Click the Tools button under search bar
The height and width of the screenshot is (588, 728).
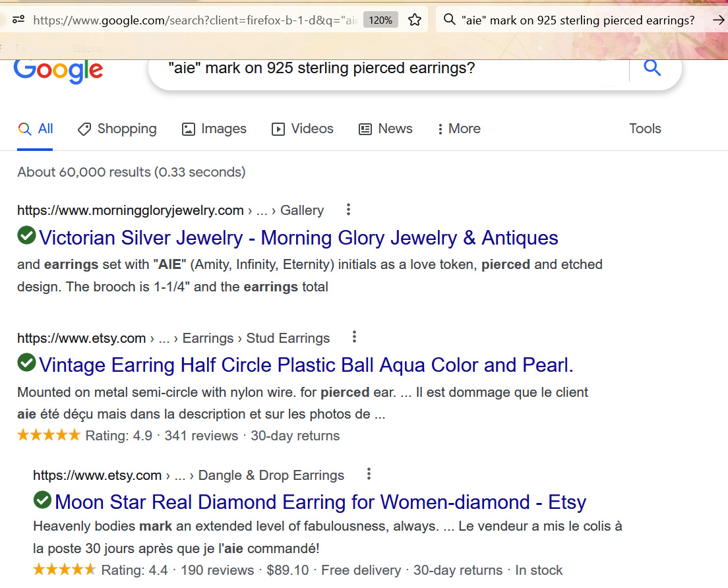(x=644, y=129)
